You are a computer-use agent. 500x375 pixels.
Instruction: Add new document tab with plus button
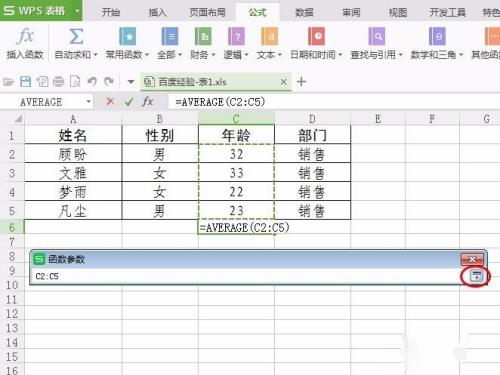[x=301, y=82]
